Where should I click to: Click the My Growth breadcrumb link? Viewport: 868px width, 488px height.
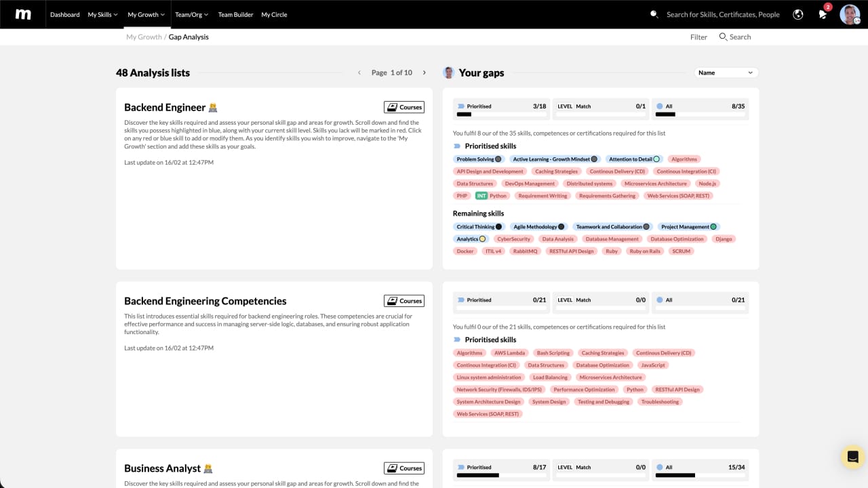(144, 37)
